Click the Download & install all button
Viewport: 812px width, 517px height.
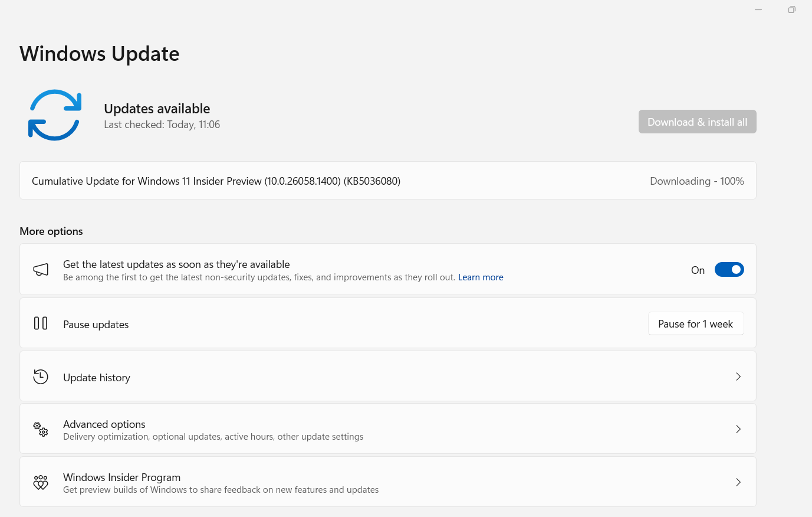tap(697, 122)
